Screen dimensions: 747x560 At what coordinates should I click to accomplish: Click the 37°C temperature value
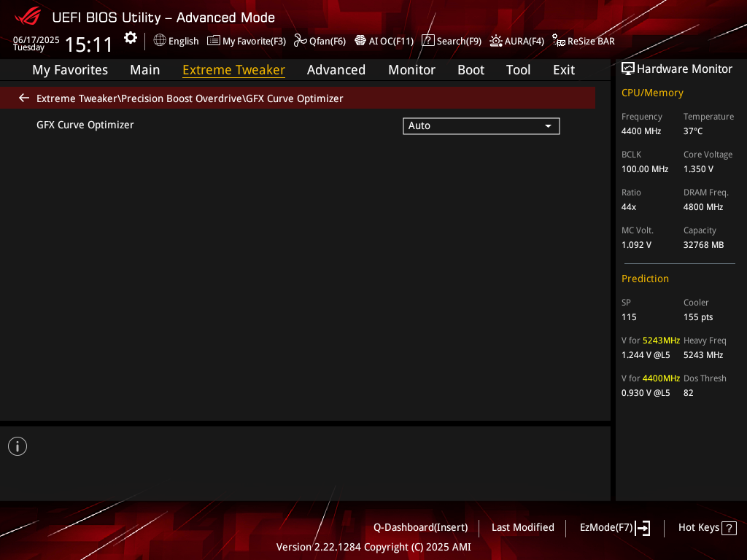(x=693, y=131)
